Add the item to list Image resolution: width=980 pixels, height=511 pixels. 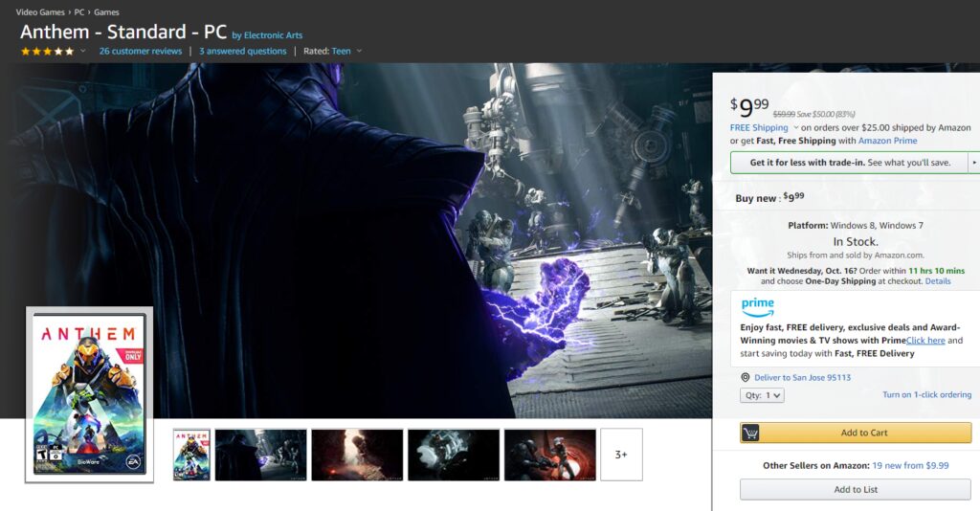pos(856,490)
